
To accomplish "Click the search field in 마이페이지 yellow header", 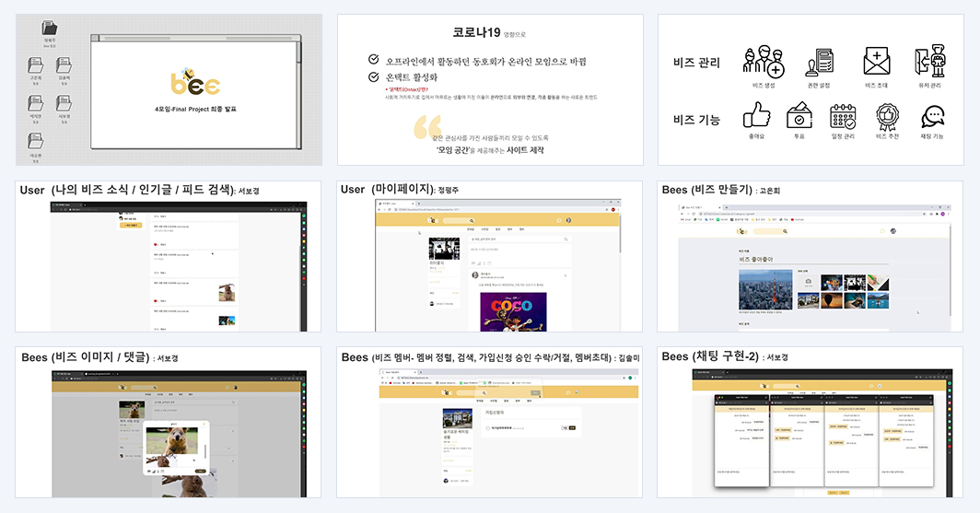I will (x=458, y=220).
